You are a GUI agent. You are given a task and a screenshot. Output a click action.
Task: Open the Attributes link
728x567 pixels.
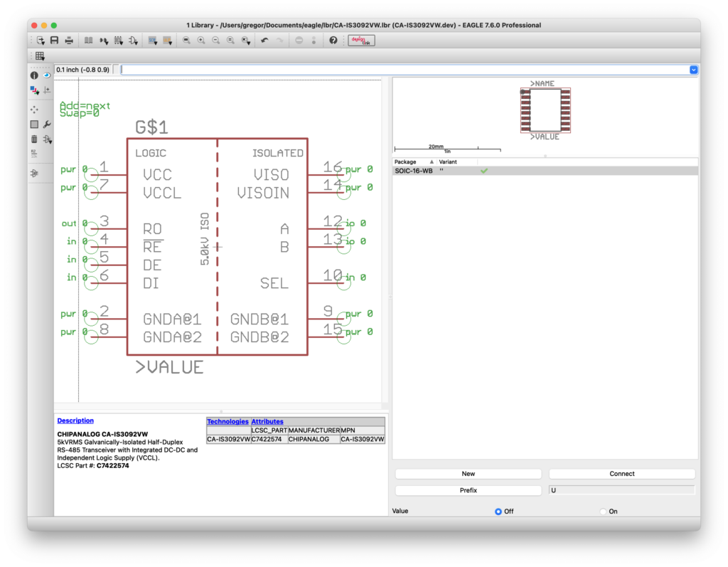267,421
